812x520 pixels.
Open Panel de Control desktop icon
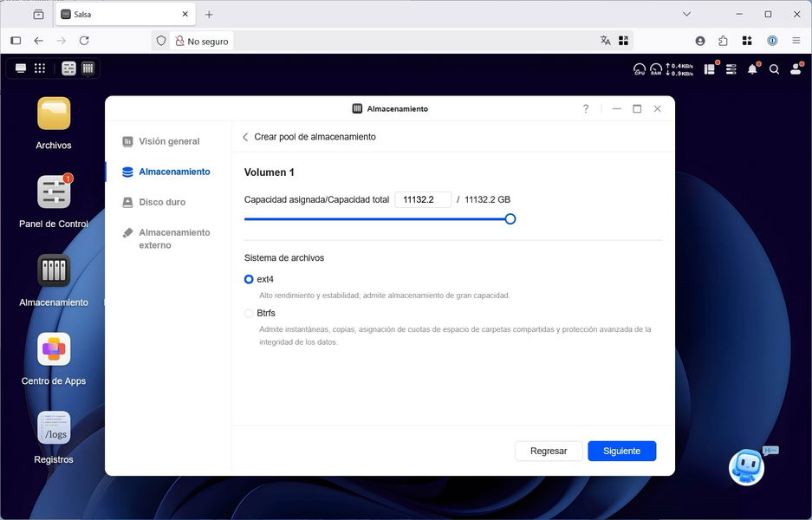pyautogui.click(x=54, y=192)
